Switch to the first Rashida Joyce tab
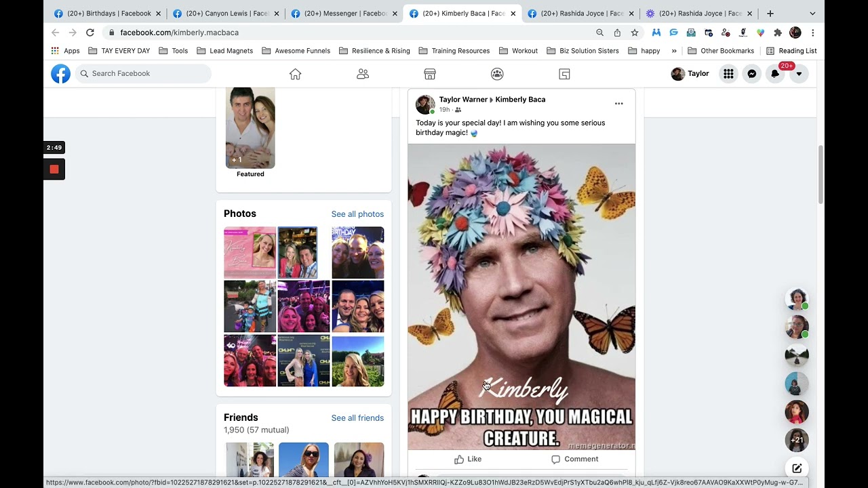 [x=580, y=14]
